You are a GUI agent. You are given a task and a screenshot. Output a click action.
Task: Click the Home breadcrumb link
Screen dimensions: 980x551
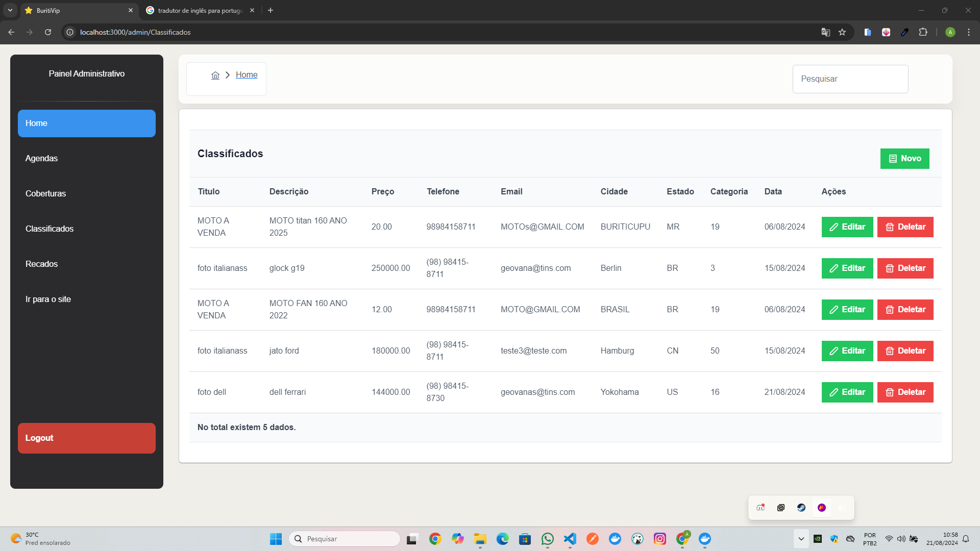pyautogui.click(x=247, y=75)
